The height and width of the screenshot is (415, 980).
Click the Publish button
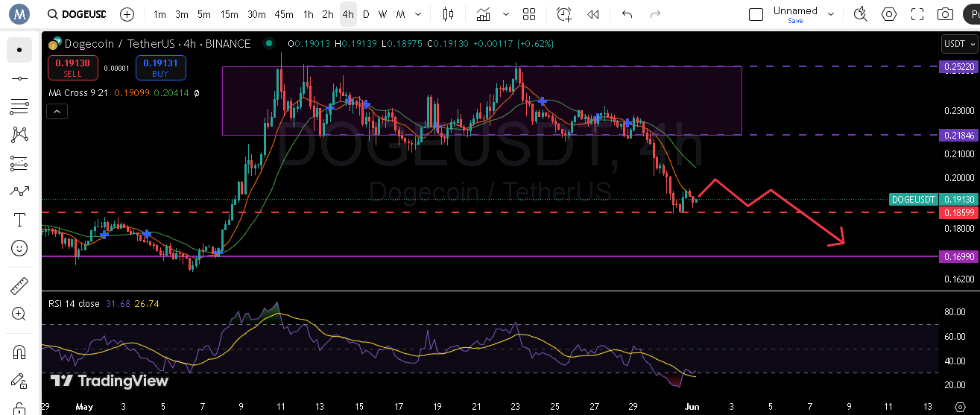973,14
